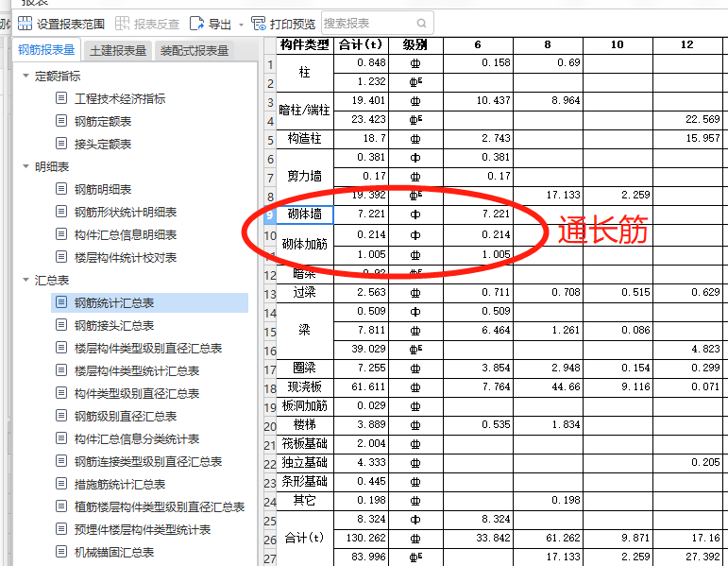Viewport: 728px width, 566px height.
Task: Click the document icon beside 钢筋明细表
Action: point(61,189)
